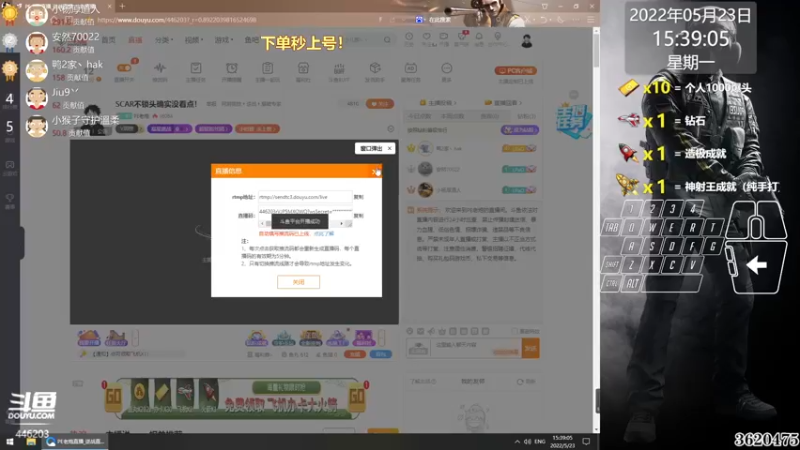
Task: Open the heart follow icon in the header
Action: point(427,37)
